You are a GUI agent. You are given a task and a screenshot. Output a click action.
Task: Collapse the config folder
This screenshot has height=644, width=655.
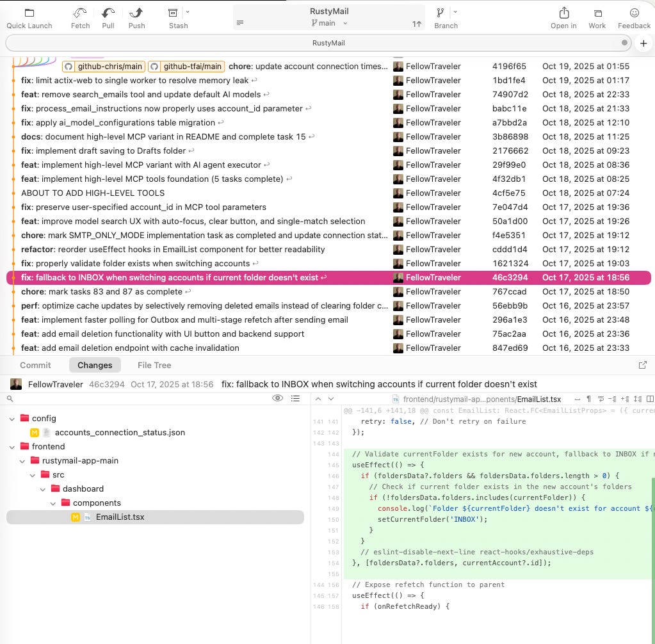pyautogui.click(x=12, y=419)
